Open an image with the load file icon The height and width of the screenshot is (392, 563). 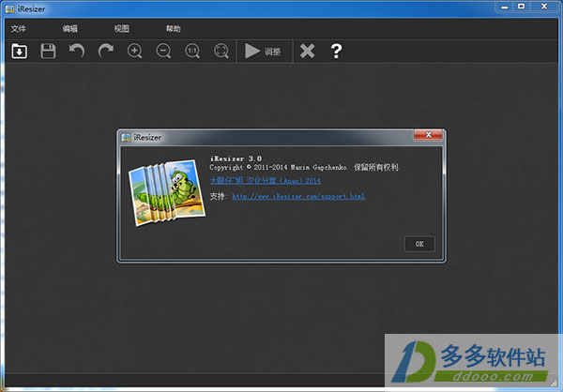(x=20, y=51)
